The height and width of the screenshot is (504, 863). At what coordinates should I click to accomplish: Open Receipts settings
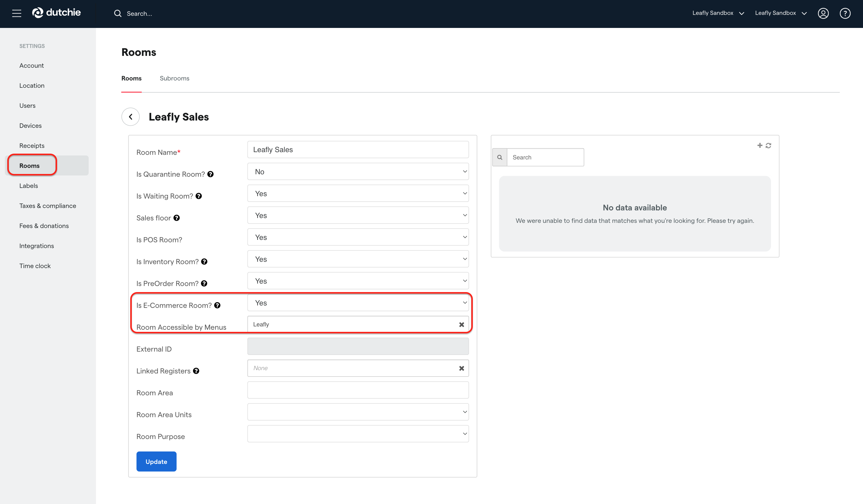(x=32, y=145)
